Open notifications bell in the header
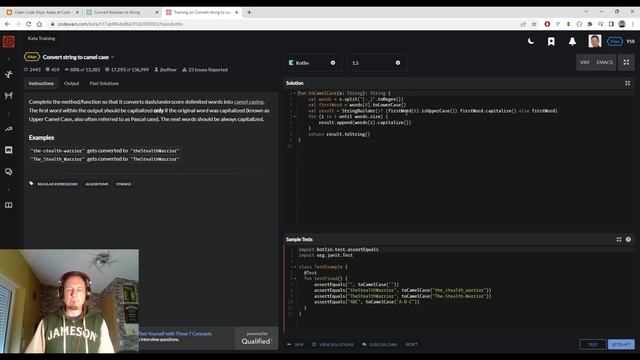The width and height of the screenshot is (640, 360). (572, 41)
